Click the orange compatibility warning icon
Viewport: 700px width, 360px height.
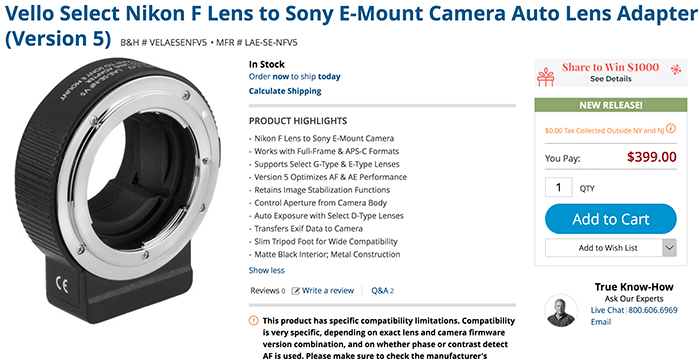253,320
